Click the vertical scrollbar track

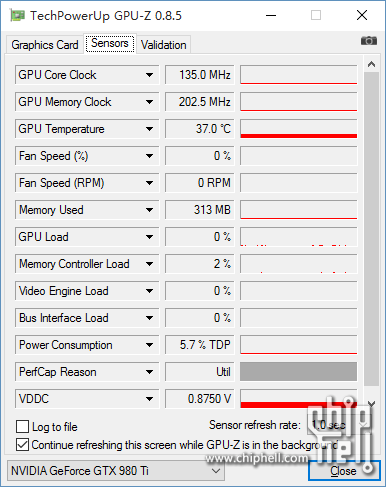(371, 229)
